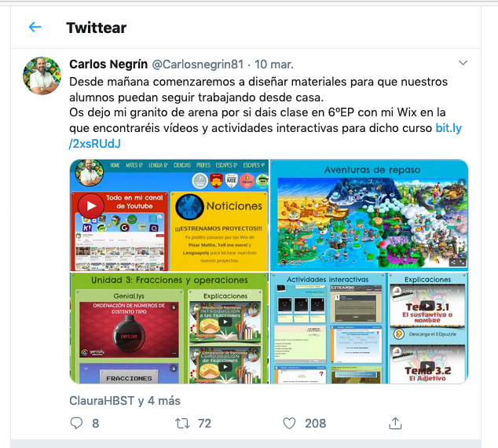Retweet using the retweet arrows icon
This screenshot has height=448, width=498.
(x=182, y=423)
